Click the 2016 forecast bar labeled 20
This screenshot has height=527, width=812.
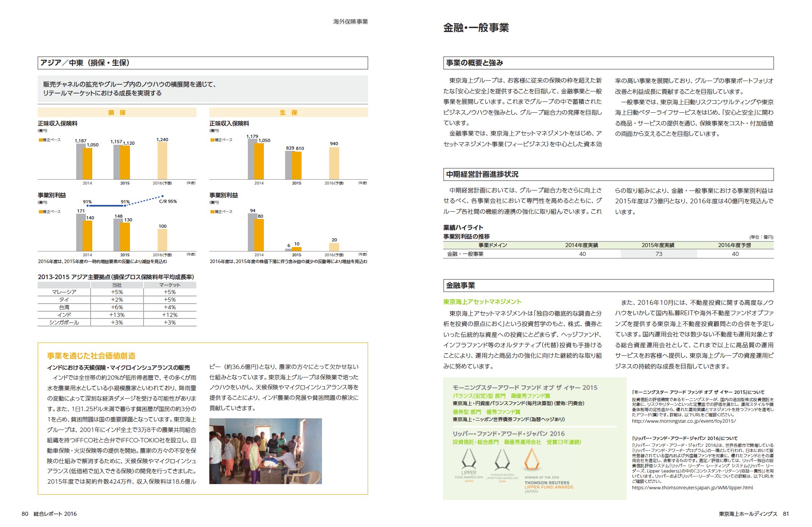pyautogui.click(x=334, y=247)
